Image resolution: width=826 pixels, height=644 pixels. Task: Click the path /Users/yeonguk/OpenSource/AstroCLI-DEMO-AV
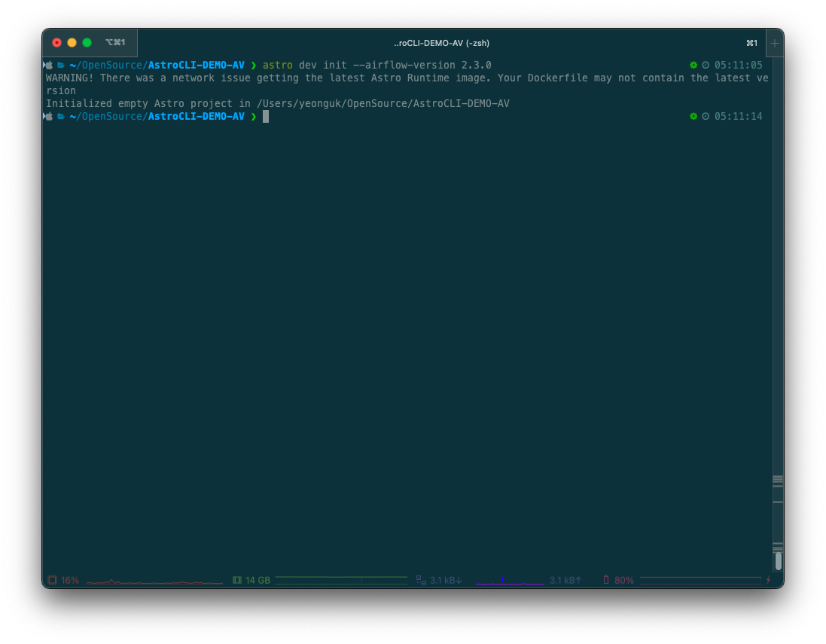click(383, 104)
